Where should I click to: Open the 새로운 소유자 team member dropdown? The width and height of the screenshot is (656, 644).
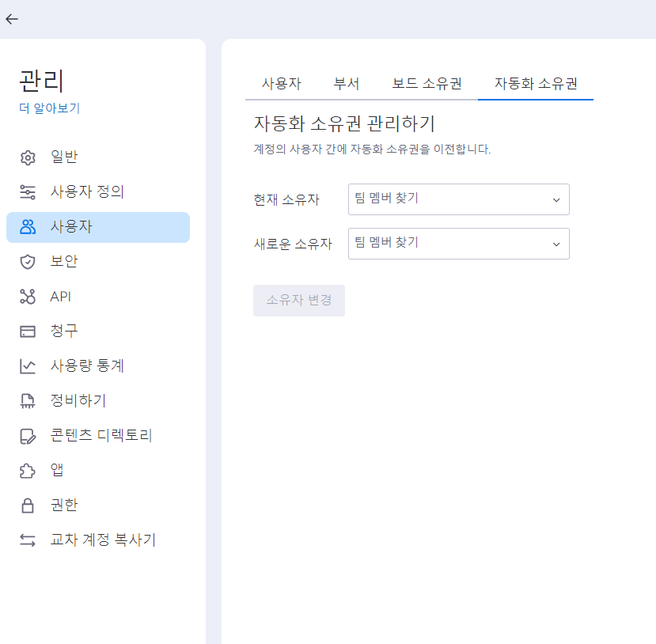pyautogui.click(x=458, y=244)
